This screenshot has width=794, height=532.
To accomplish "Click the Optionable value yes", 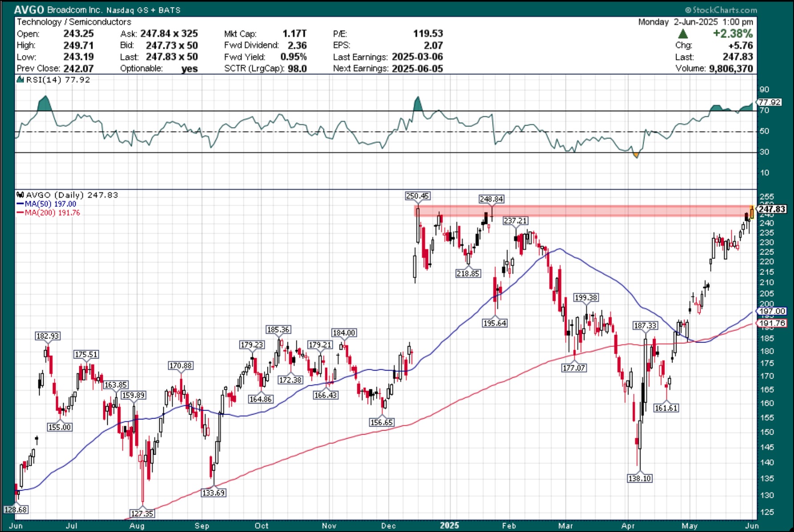I will point(190,69).
